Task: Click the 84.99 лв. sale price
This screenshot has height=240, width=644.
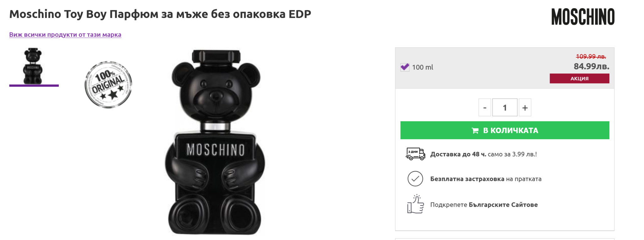Action: click(x=591, y=66)
